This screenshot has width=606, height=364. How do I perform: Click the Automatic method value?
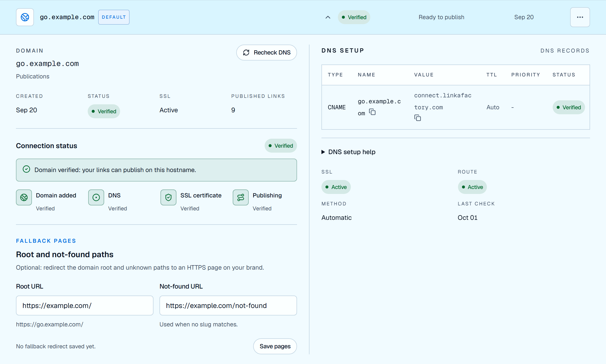pos(336,218)
